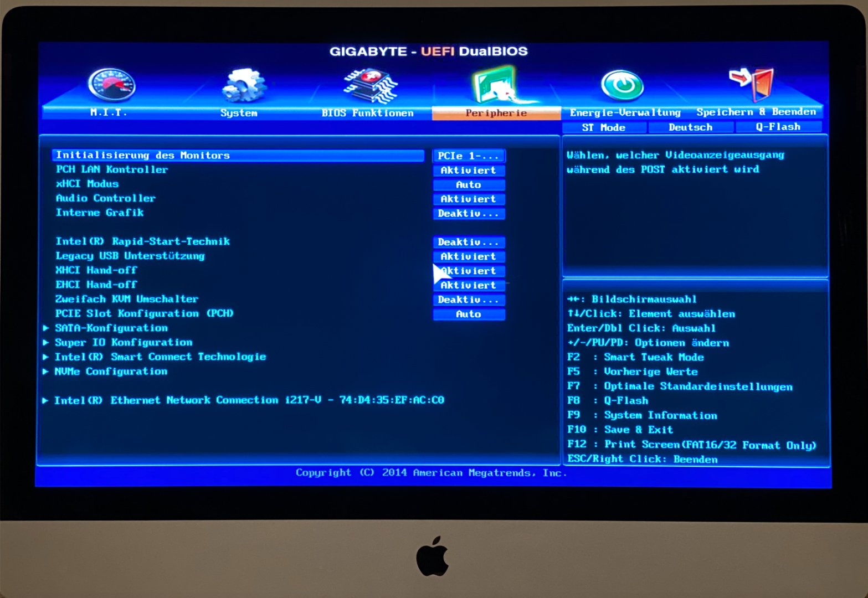Select the Audio Controller label
Screen dimensions: 868x598
[x=106, y=198]
